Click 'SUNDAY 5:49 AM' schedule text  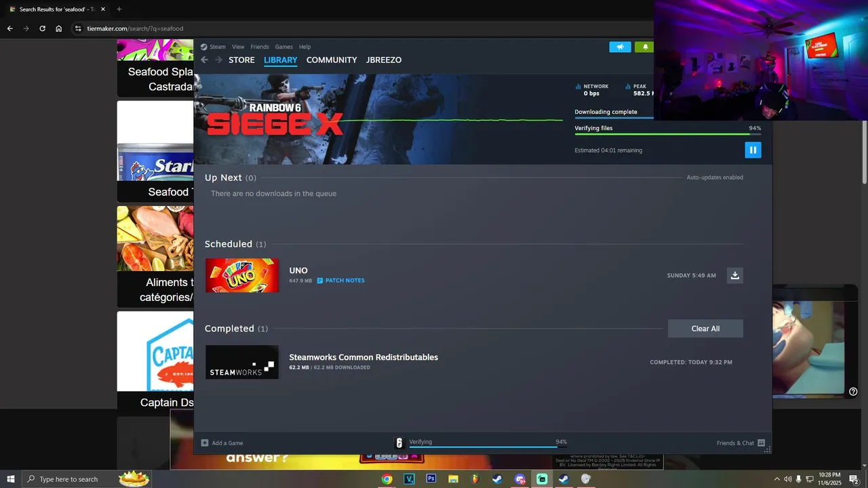[691, 275]
